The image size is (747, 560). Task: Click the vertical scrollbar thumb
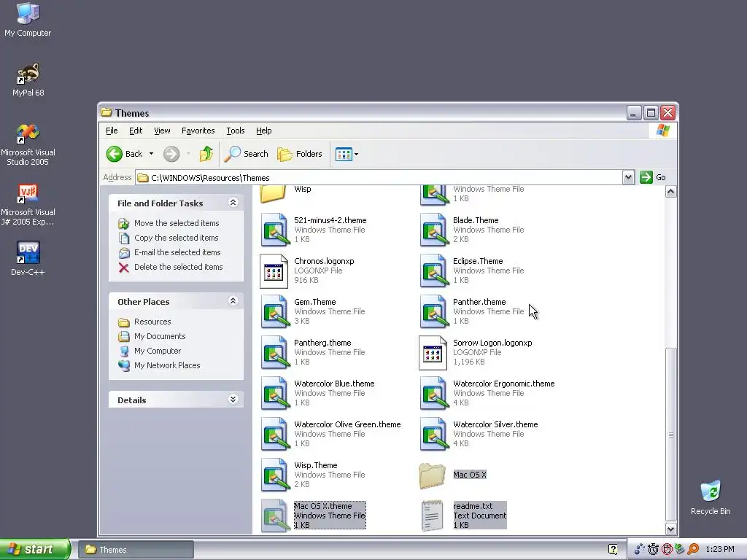pos(671,435)
